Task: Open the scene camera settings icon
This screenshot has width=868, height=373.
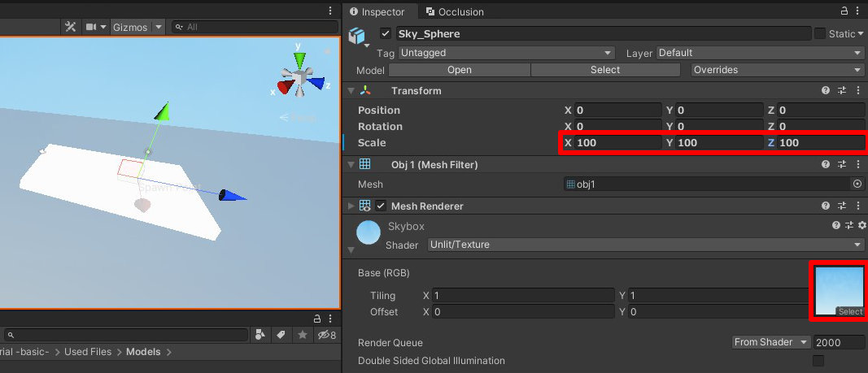Action: [91, 27]
